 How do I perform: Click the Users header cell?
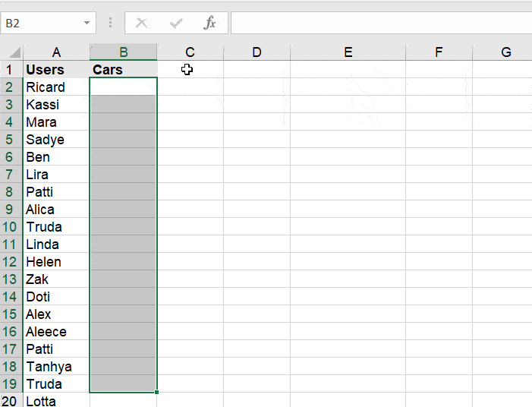tap(56, 70)
